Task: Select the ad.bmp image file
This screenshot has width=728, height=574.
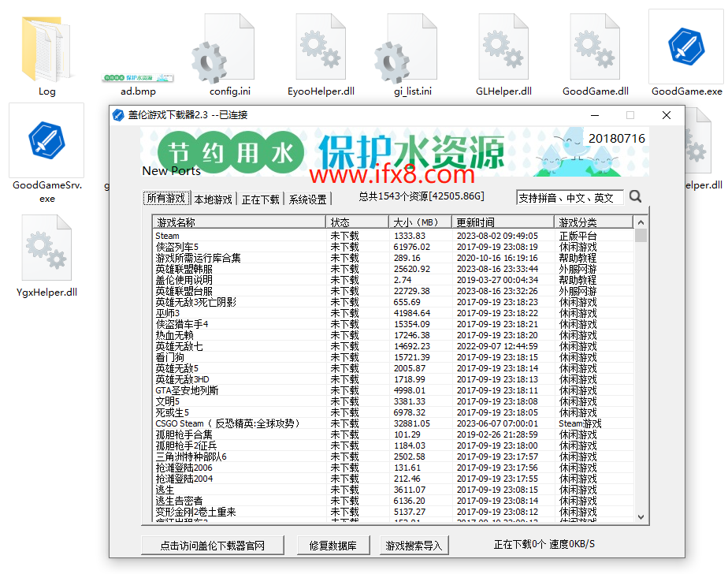Action: 138,77
